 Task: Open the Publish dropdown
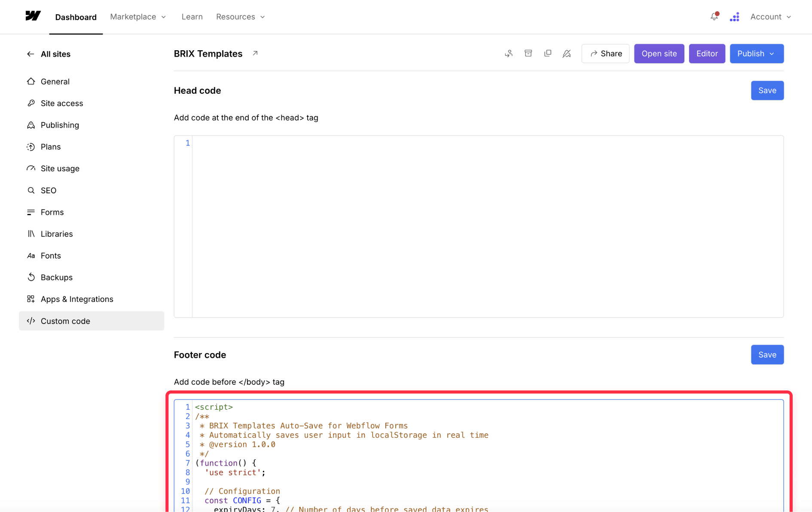757,54
